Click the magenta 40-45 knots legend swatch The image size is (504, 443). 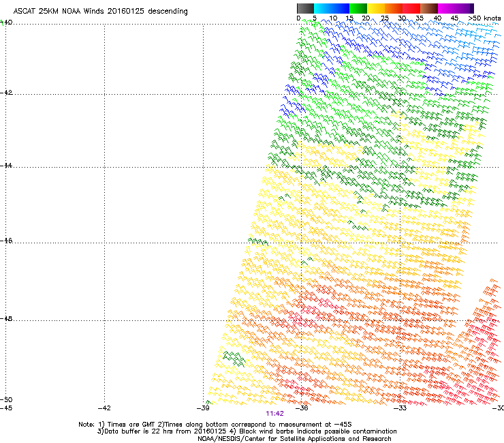point(447,8)
